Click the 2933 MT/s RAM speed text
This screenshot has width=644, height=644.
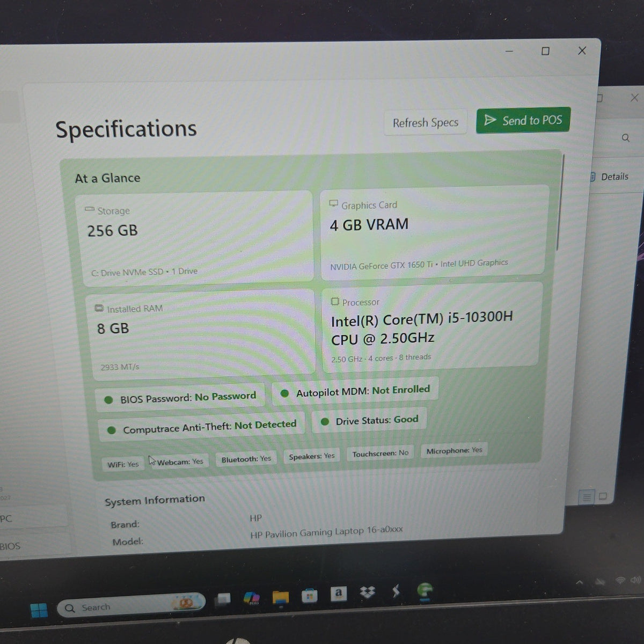click(120, 367)
